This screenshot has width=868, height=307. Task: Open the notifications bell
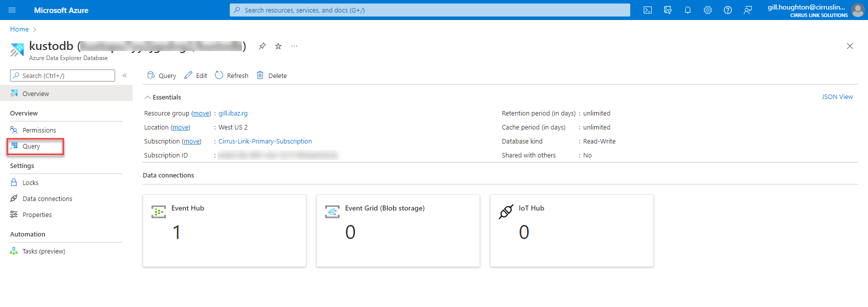pos(687,10)
